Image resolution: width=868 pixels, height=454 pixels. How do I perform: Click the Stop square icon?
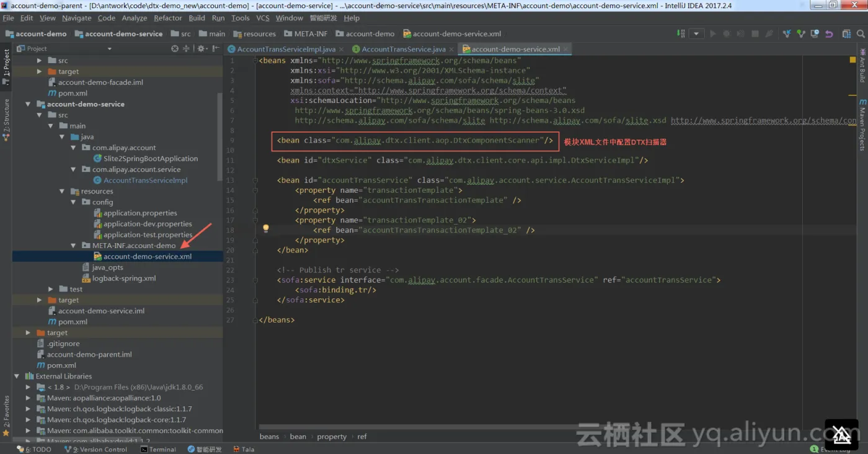[x=755, y=33]
